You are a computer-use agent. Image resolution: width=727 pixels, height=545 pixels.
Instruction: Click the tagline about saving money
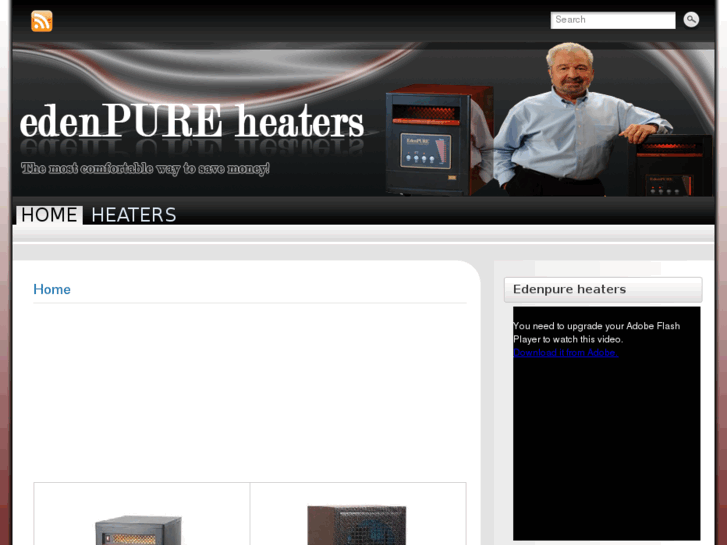pyautogui.click(x=145, y=168)
